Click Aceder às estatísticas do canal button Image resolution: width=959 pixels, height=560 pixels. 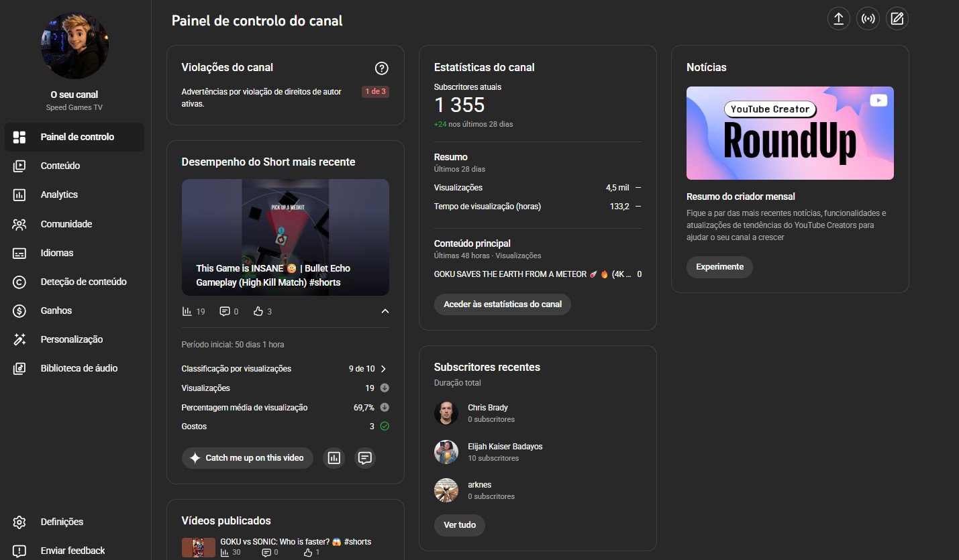tap(503, 304)
